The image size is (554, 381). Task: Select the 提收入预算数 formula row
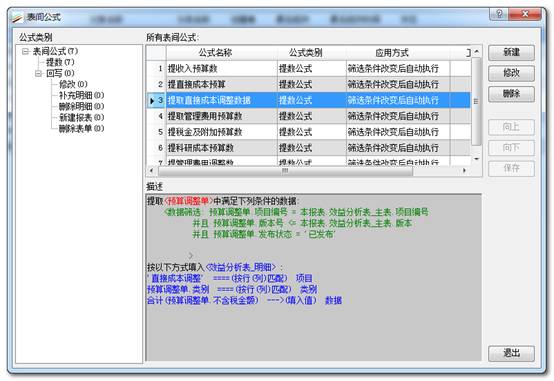point(308,69)
